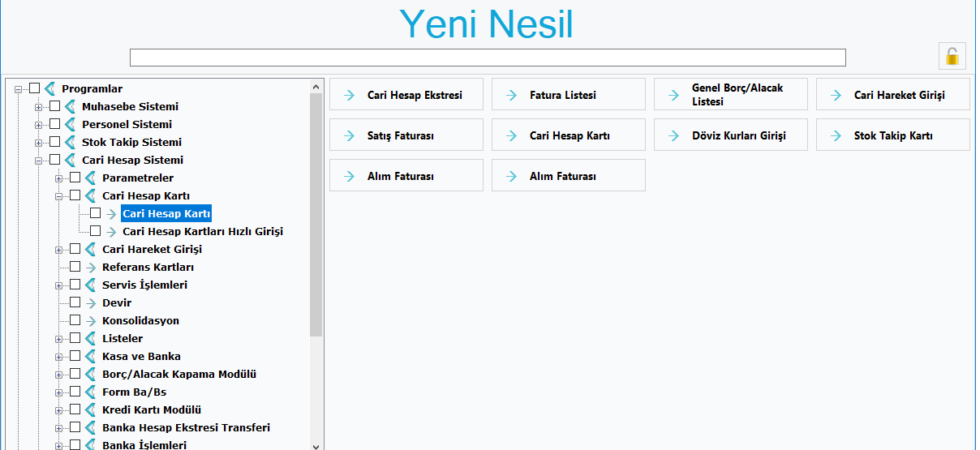Click the padlock icon at top right
980x450 pixels.
952,56
